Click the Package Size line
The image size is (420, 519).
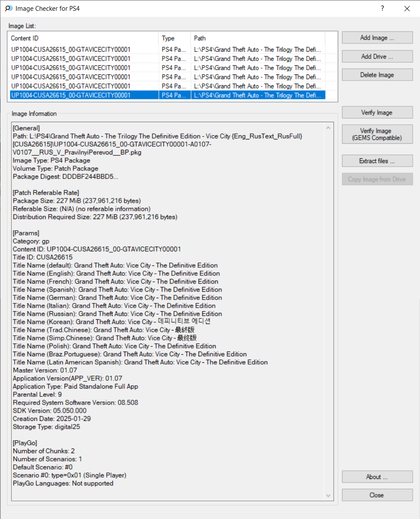click(77, 201)
